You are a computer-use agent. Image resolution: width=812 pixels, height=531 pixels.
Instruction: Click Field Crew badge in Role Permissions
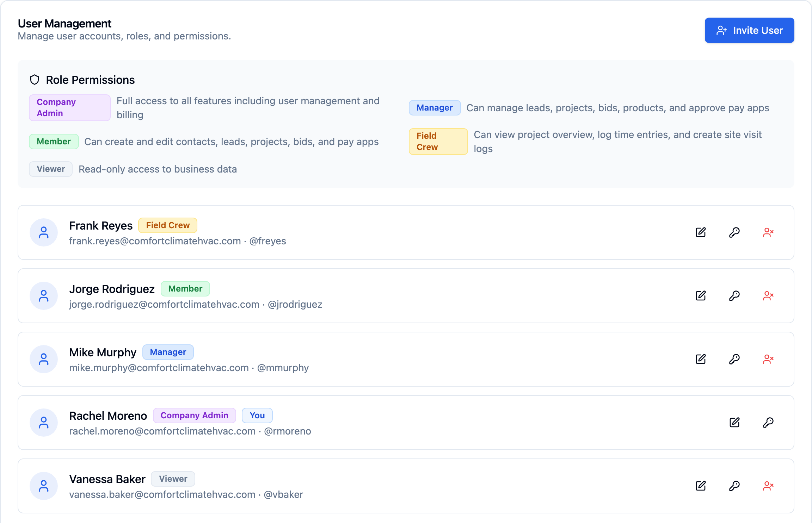[438, 142]
